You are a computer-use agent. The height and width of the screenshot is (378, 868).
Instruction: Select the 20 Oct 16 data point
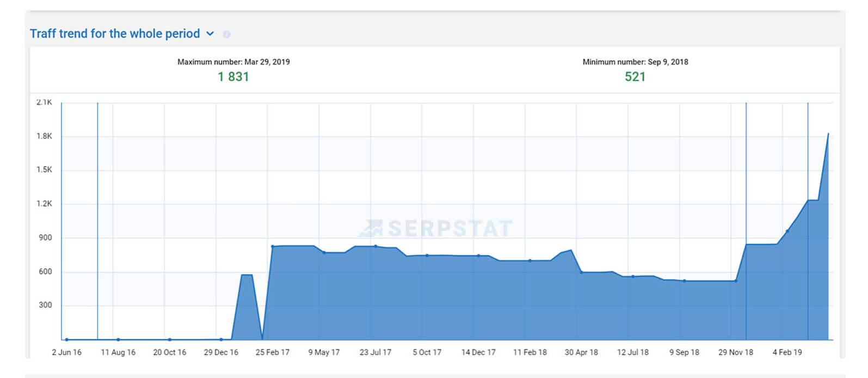tap(170, 339)
